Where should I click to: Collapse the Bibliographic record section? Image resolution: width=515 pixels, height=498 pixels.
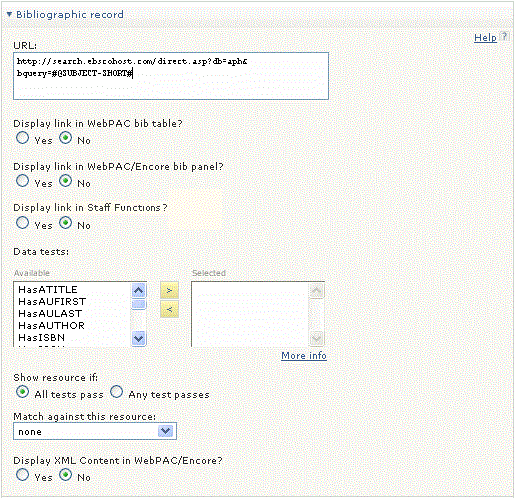pos(9,14)
